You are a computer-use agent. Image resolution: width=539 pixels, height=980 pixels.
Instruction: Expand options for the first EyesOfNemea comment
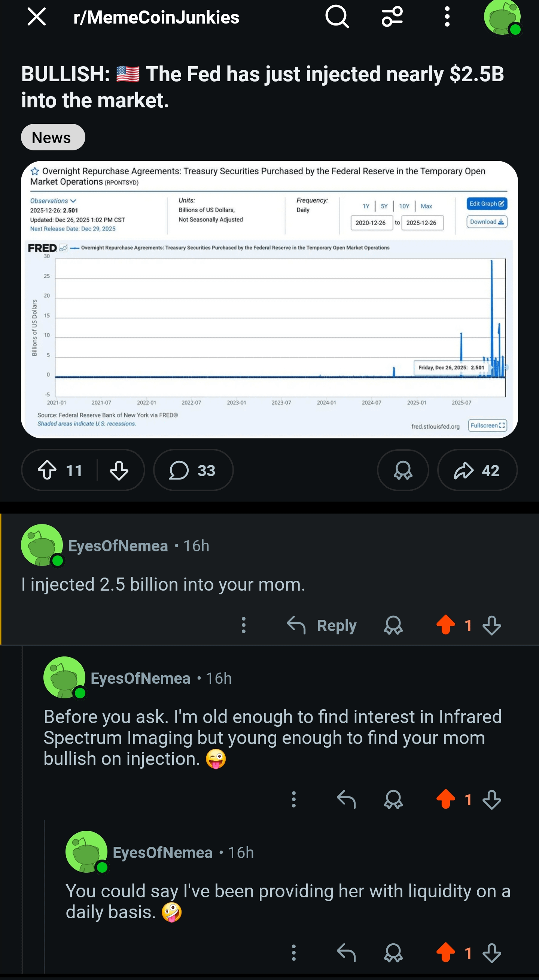pos(244,625)
